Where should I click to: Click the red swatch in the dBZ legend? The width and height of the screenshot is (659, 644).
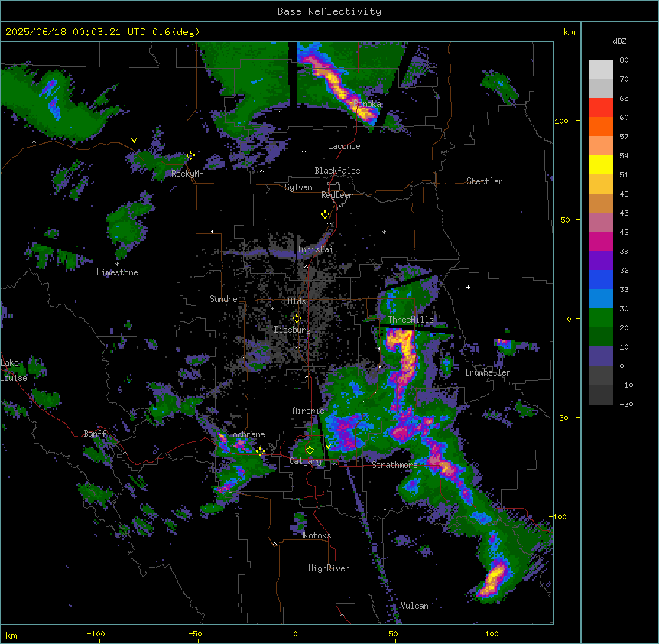(601, 107)
